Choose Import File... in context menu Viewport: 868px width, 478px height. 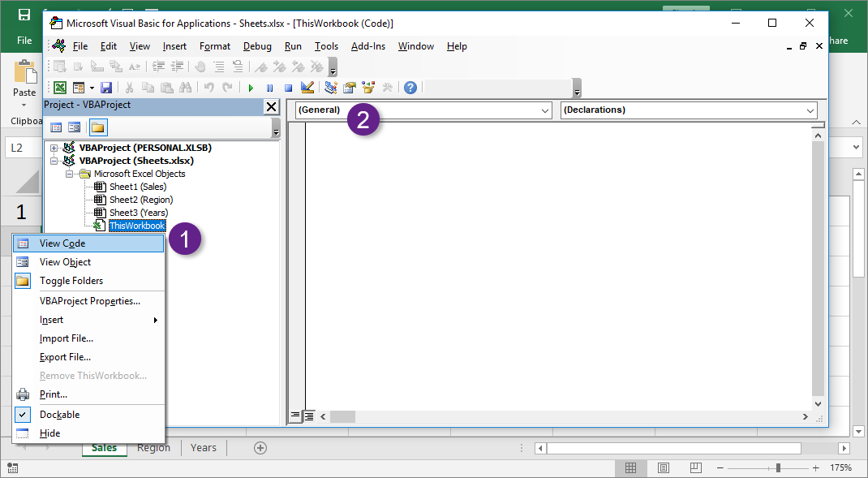click(x=88, y=338)
